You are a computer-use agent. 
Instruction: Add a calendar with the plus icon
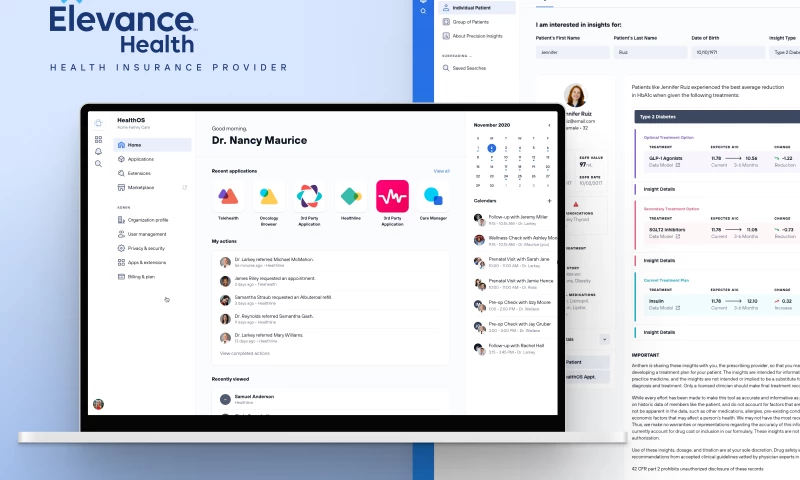tap(549, 201)
